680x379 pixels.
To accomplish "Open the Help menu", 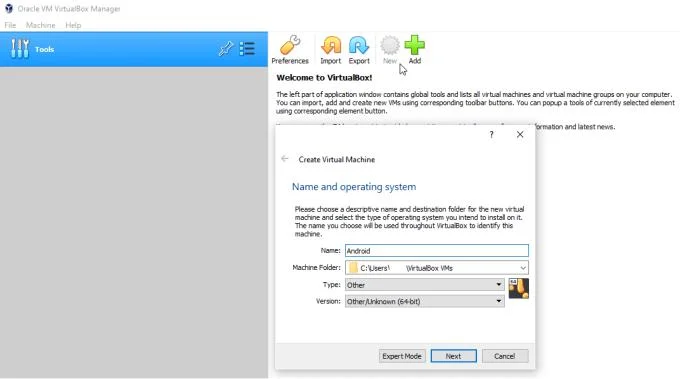I will point(73,25).
